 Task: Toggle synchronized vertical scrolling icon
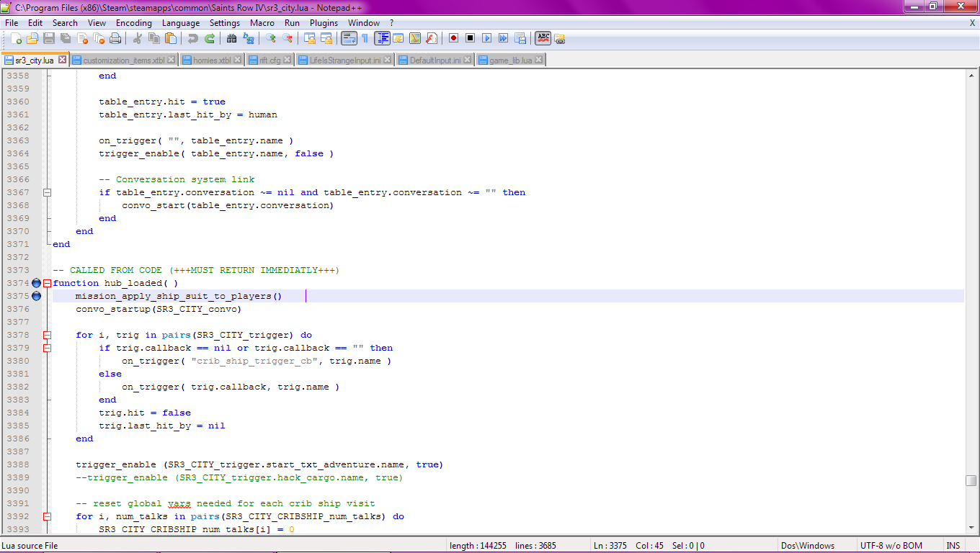click(310, 38)
